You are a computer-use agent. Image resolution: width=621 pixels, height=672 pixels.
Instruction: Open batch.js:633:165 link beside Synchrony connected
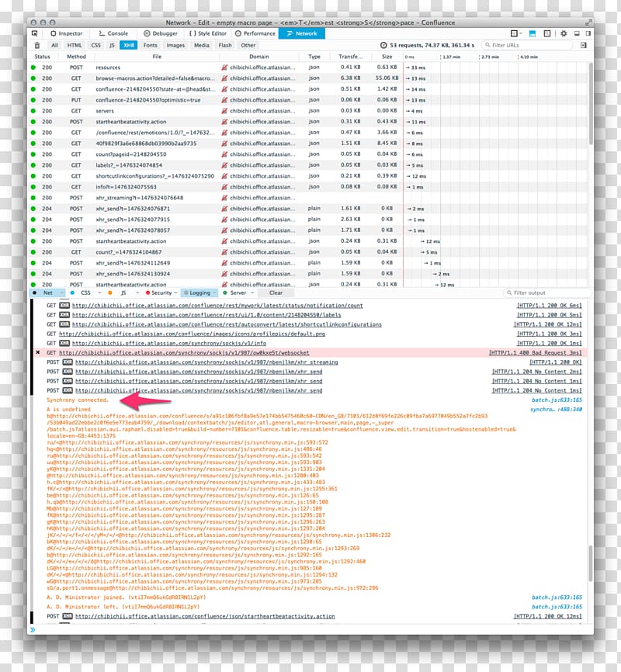tap(557, 400)
